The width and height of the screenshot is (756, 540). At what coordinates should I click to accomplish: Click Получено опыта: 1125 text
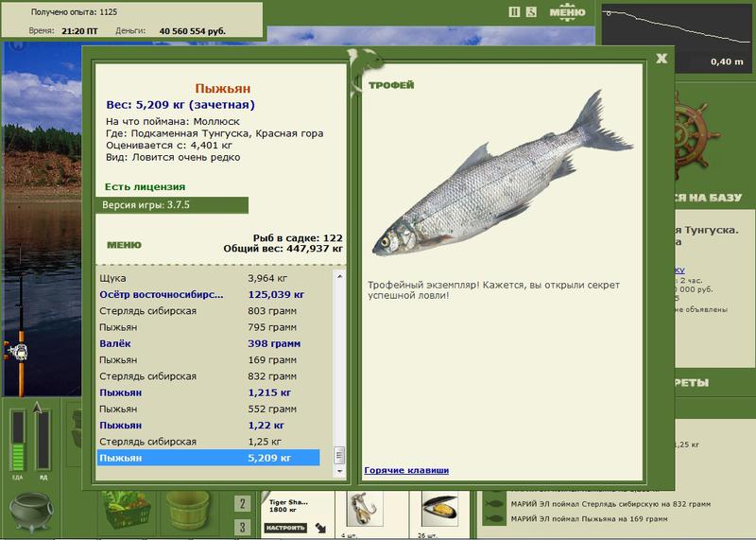coord(74,12)
